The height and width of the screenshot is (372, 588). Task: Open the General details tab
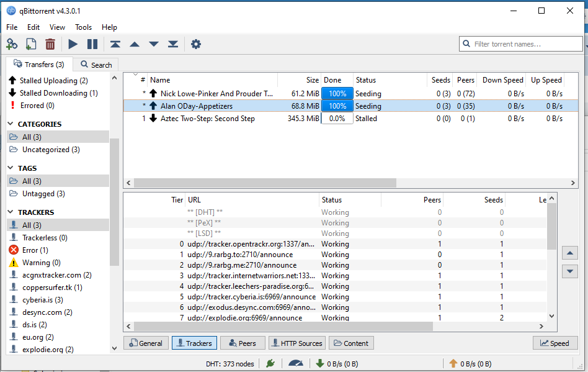tap(146, 343)
